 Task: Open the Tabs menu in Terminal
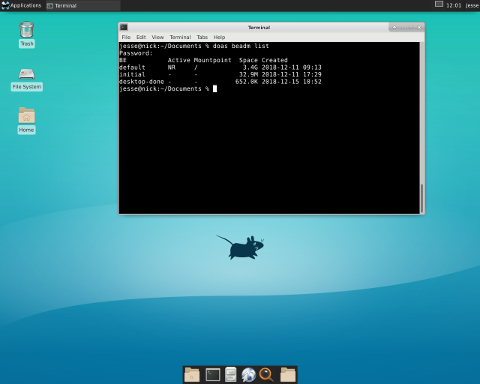[x=202, y=37]
